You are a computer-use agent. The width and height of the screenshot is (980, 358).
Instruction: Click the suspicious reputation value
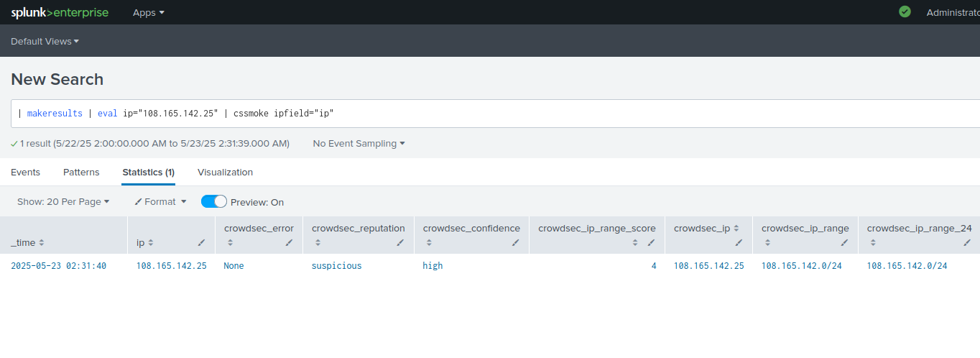[x=336, y=266]
